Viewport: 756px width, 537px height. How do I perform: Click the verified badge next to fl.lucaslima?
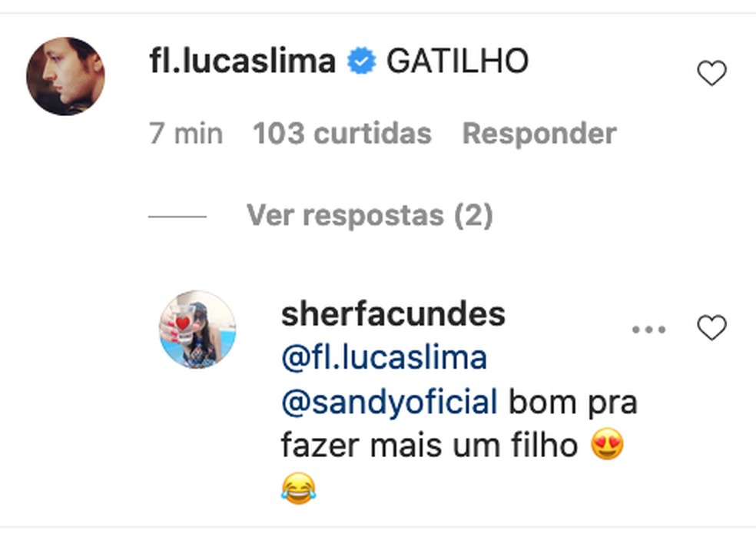[360, 61]
